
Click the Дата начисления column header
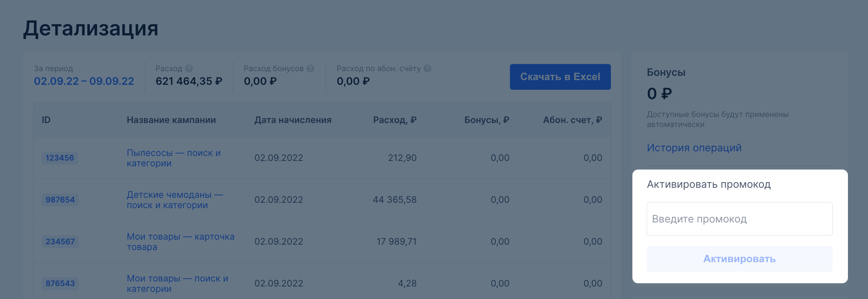293,120
